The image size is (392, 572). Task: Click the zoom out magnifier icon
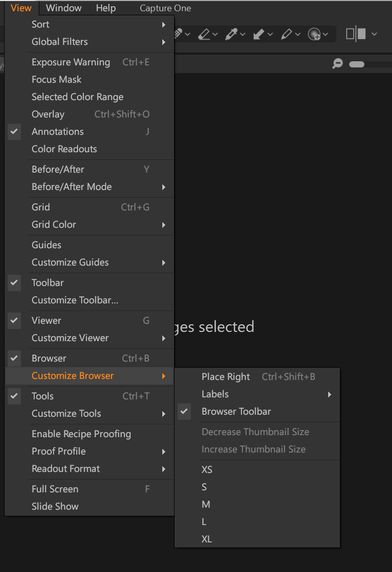[x=337, y=64]
